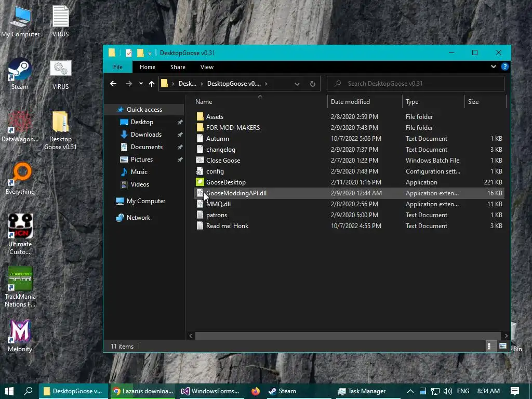
Task: Click the horizontal scrollbar left arrow
Action: pos(191,336)
